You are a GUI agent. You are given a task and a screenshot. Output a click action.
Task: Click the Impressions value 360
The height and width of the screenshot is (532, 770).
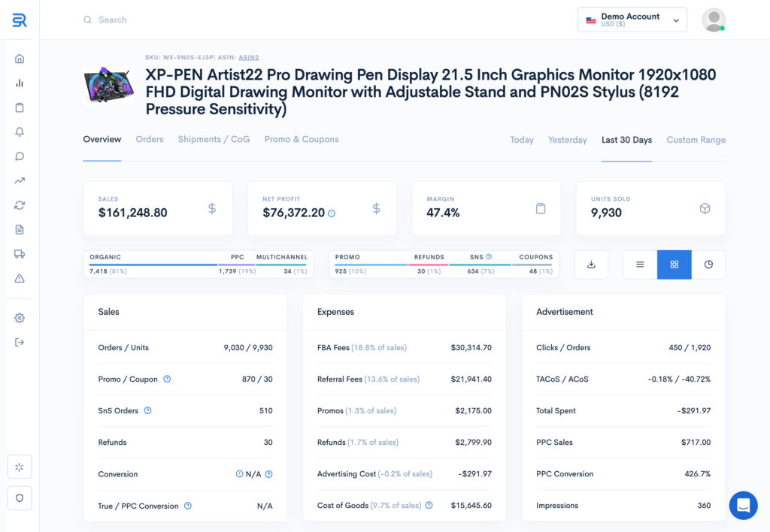click(x=704, y=505)
